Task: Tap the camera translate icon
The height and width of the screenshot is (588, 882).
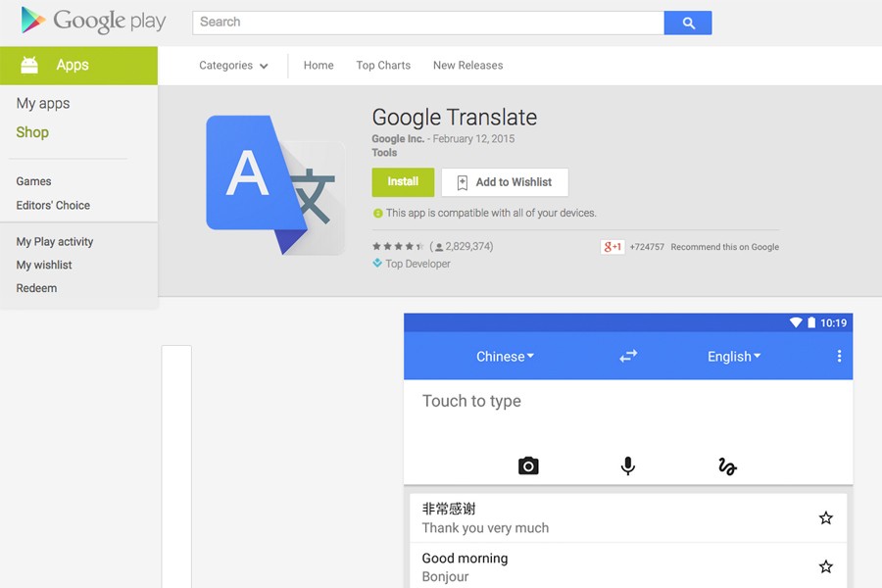Action: tap(528, 465)
